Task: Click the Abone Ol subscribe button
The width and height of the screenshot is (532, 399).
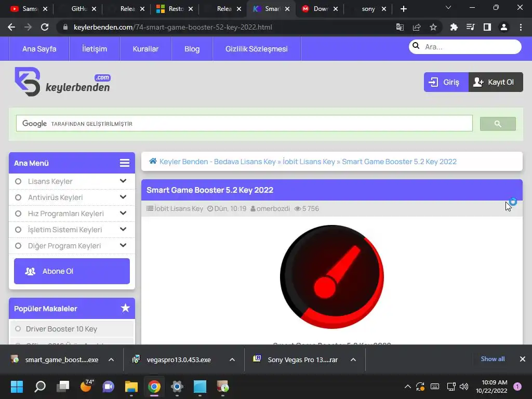Action: 72,271
